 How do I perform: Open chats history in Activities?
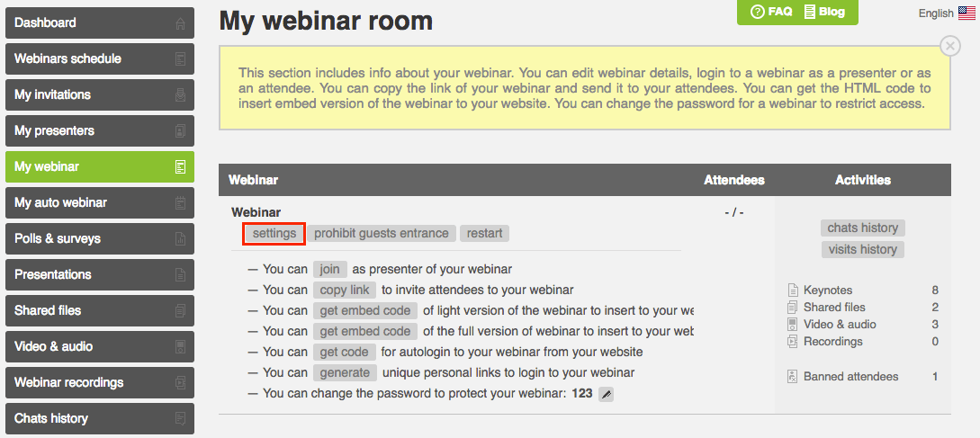tap(862, 228)
